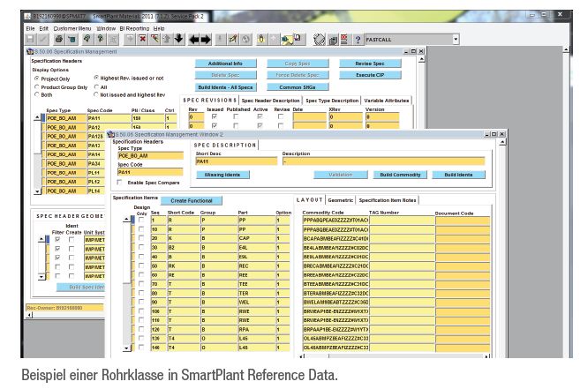Click the stacked pages copy icon in toolbar

point(333,40)
